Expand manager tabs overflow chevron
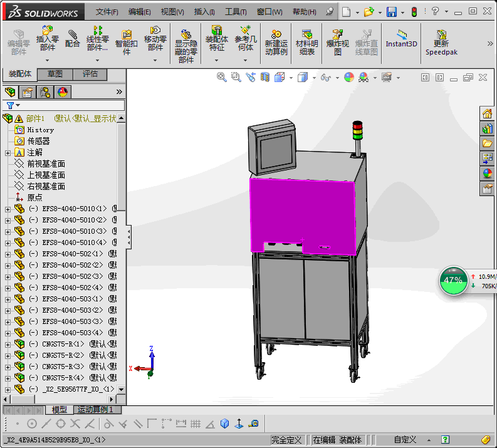Image resolution: width=497 pixels, height=448 pixels. pos(119,92)
